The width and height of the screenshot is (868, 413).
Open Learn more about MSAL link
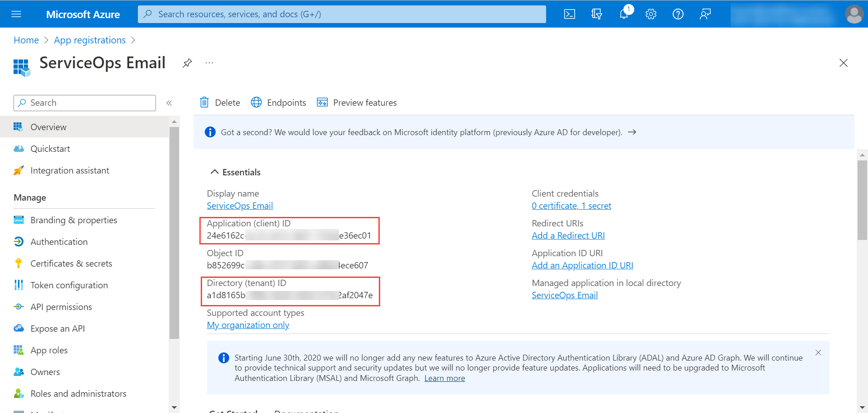(444, 378)
